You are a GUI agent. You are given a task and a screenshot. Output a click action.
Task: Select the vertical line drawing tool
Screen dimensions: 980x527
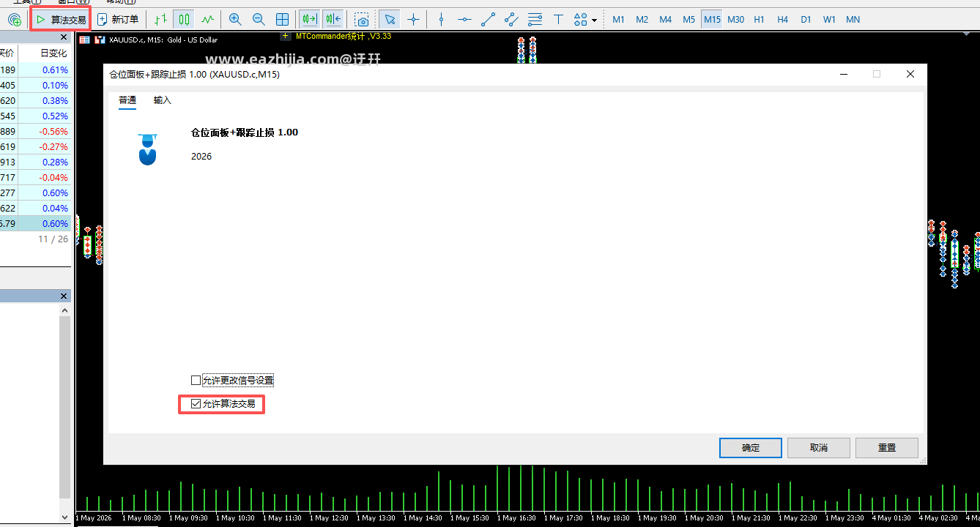[x=441, y=20]
